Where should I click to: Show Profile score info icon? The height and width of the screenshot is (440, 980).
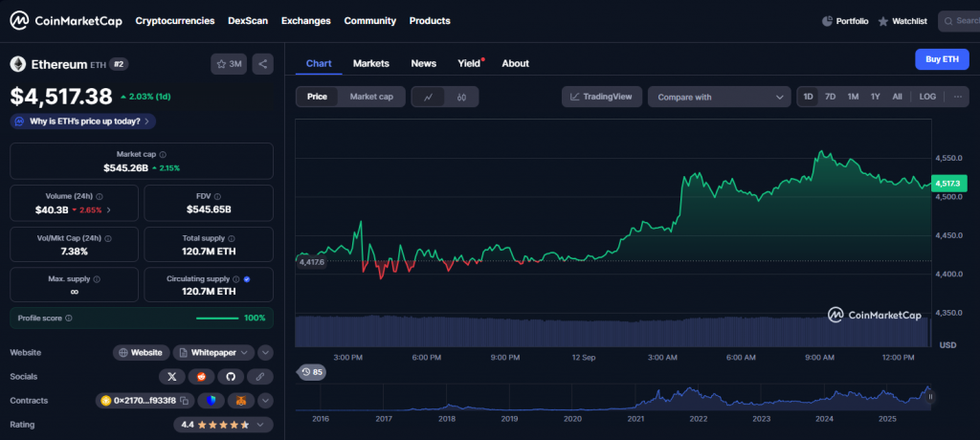[69, 319]
